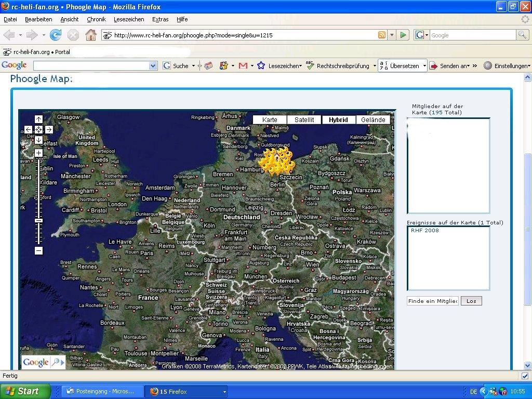The height and width of the screenshot is (399, 532).
Task: Click the Google logo on map corner
Action: tap(36, 362)
